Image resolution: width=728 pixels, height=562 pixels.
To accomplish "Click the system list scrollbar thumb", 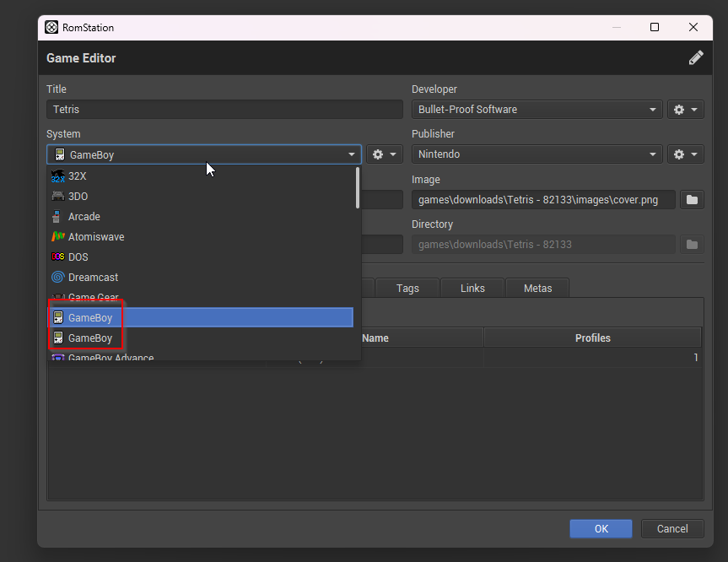I will pyautogui.click(x=358, y=187).
